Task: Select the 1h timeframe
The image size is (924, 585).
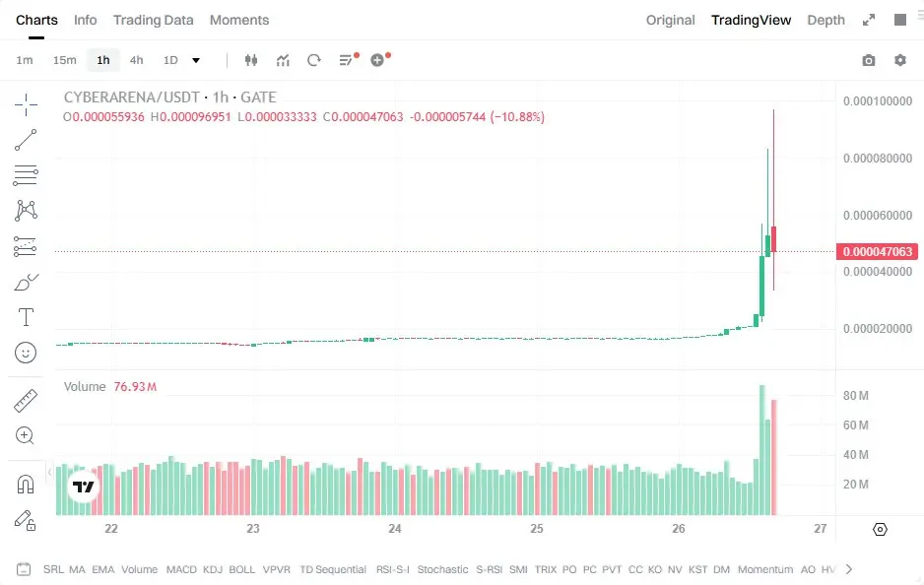Action: coord(103,60)
